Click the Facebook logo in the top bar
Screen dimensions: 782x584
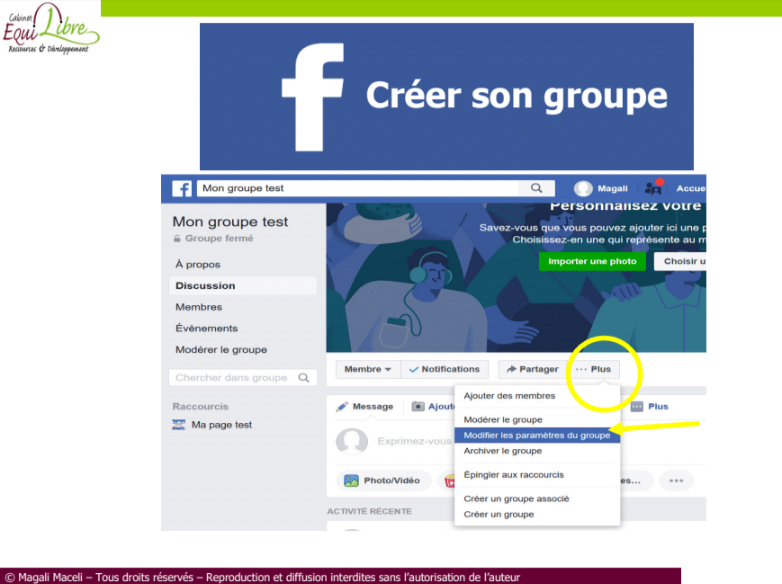(182, 189)
